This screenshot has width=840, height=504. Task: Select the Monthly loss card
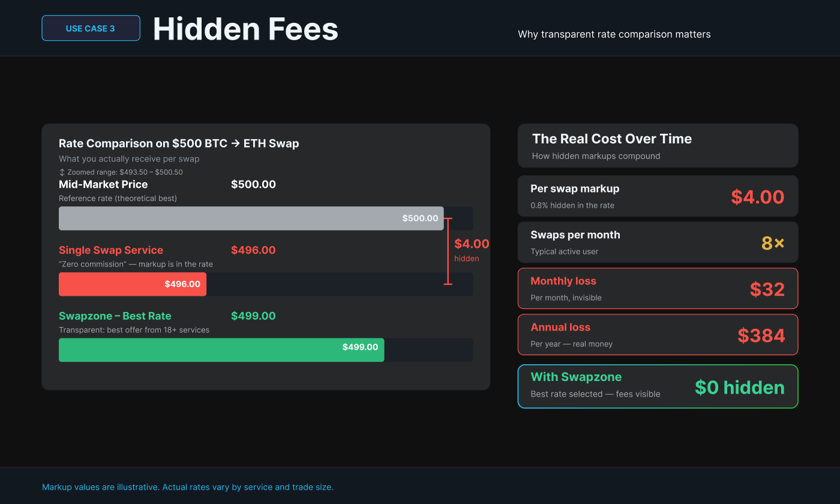tap(658, 289)
